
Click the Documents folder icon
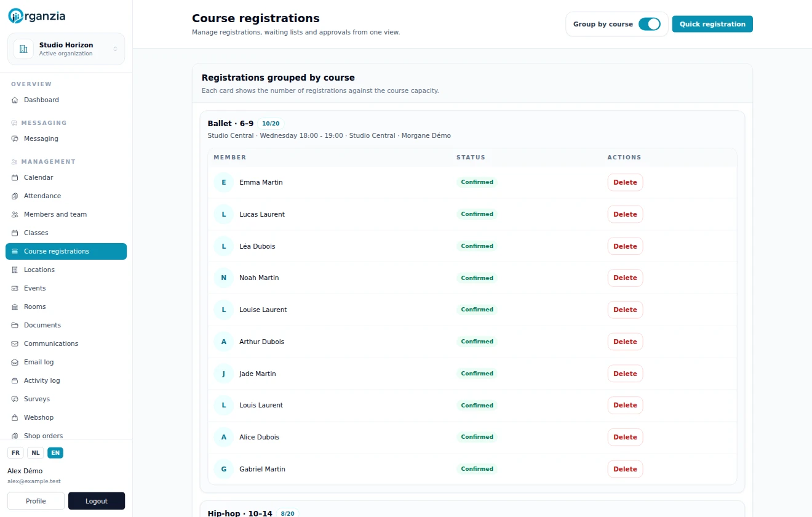[x=15, y=325]
